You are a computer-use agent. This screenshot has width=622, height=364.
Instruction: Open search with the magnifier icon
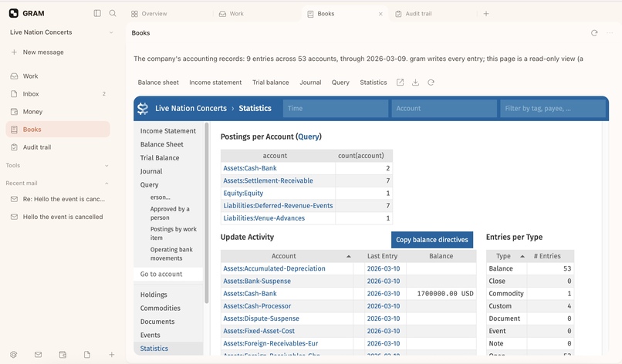(113, 13)
